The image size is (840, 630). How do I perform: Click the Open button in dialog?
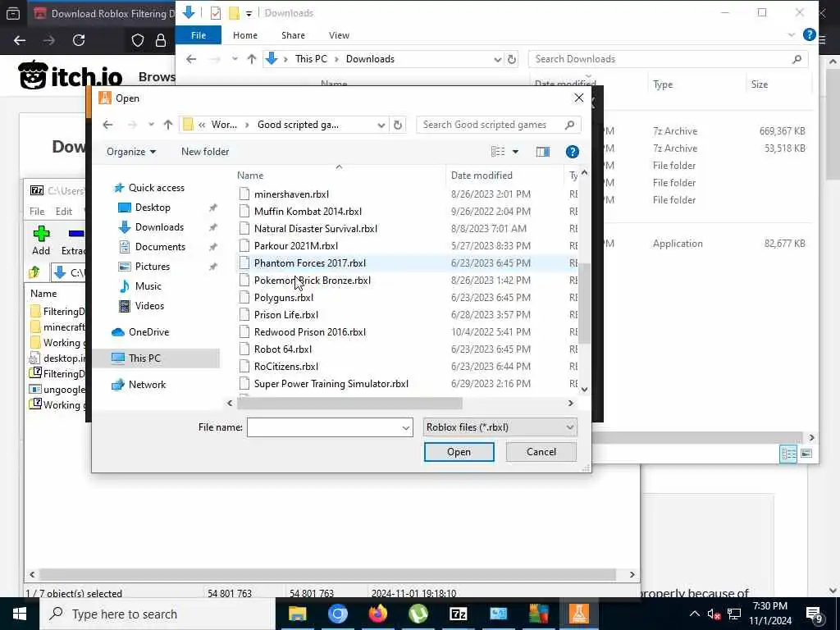coord(459,452)
